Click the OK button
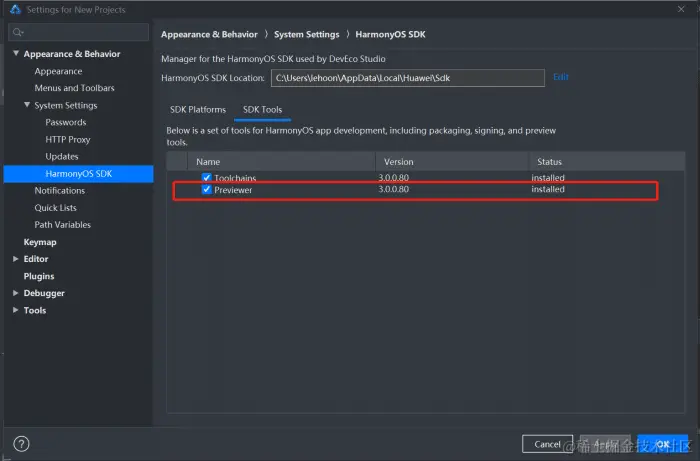This screenshot has height=461, width=700. click(x=662, y=444)
